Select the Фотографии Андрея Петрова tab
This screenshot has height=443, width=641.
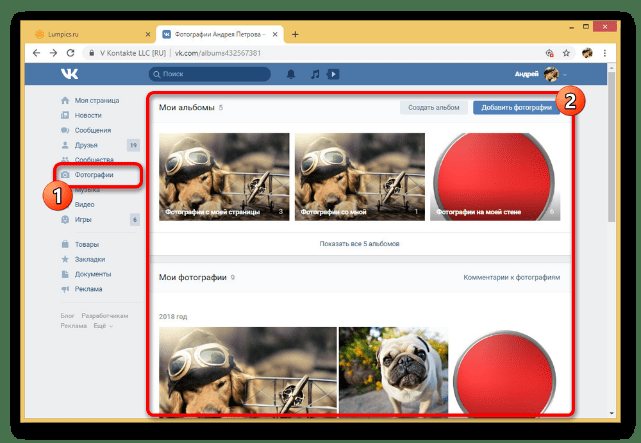click(x=220, y=34)
